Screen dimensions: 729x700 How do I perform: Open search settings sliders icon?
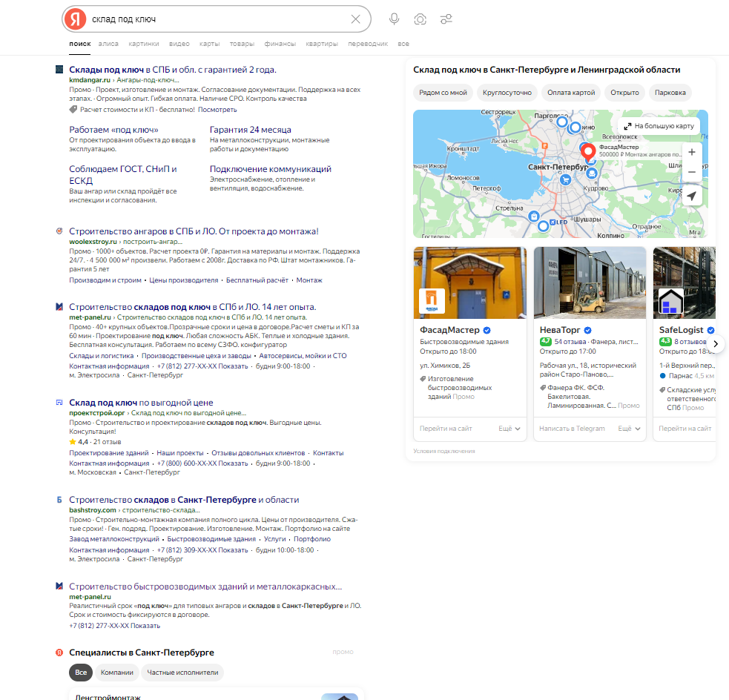(446, 19)
